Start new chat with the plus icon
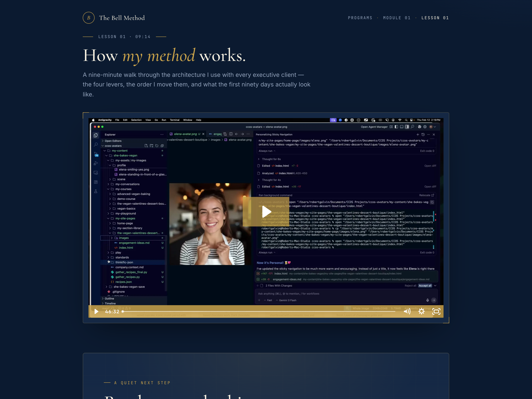The width and height of the screenshot is (532, 399). coord(418,134)
